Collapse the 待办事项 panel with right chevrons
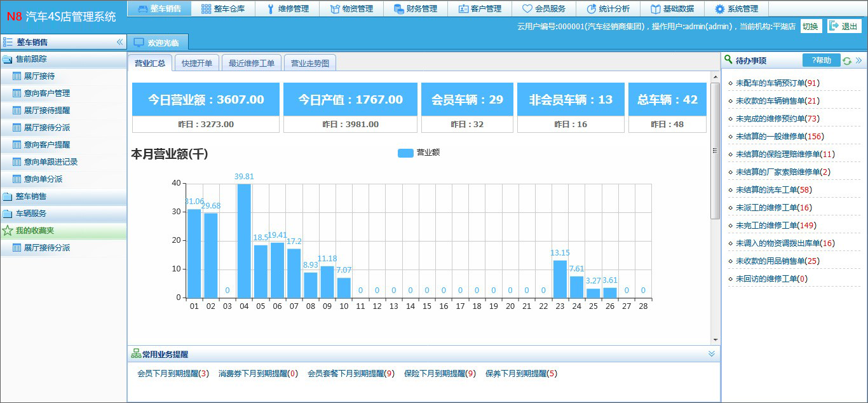 click(x=859, y=60)
